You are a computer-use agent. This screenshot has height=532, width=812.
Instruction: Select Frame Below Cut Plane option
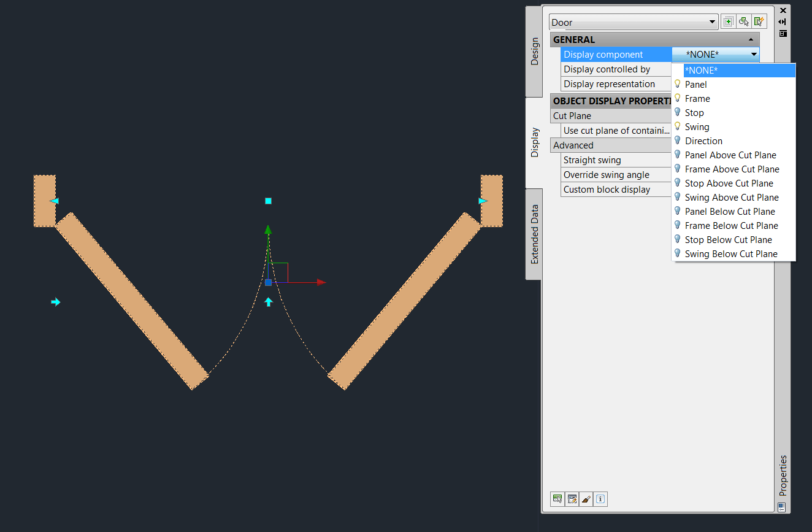[x=731, y=225]
